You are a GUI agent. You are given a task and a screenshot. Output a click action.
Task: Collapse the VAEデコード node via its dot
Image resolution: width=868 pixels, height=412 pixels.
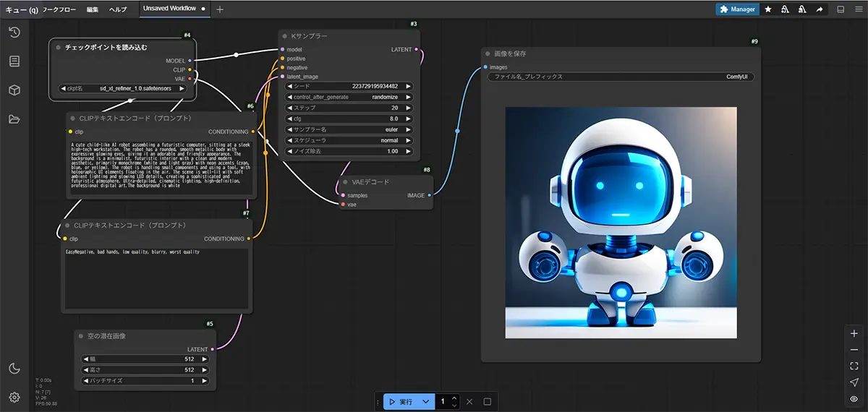[x=346, y=182]
